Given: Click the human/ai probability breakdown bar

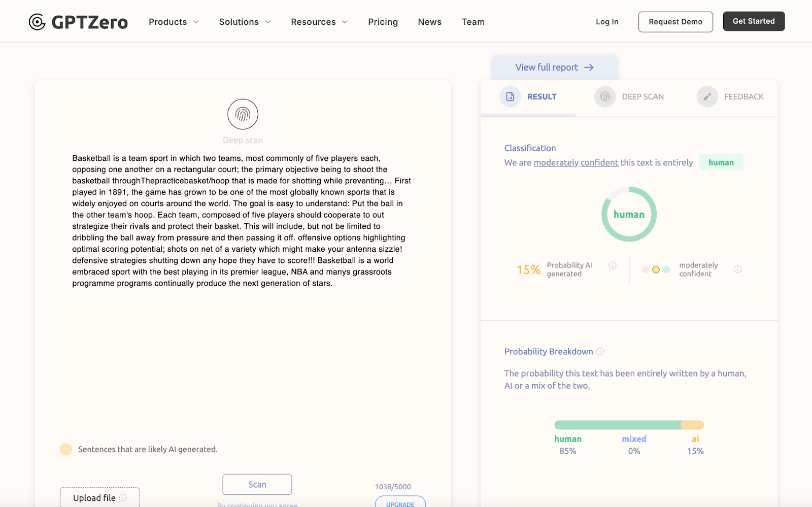Looking at the screenshot, I should (629, 425).
